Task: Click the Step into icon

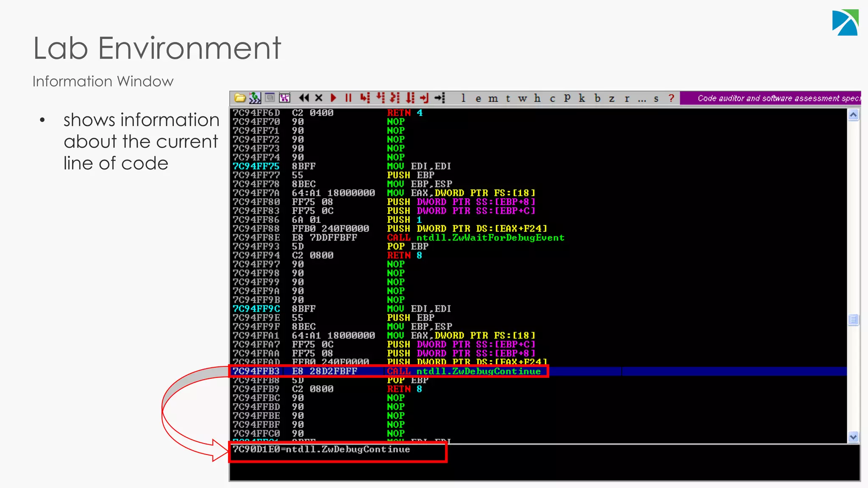Action: point(364,98)
